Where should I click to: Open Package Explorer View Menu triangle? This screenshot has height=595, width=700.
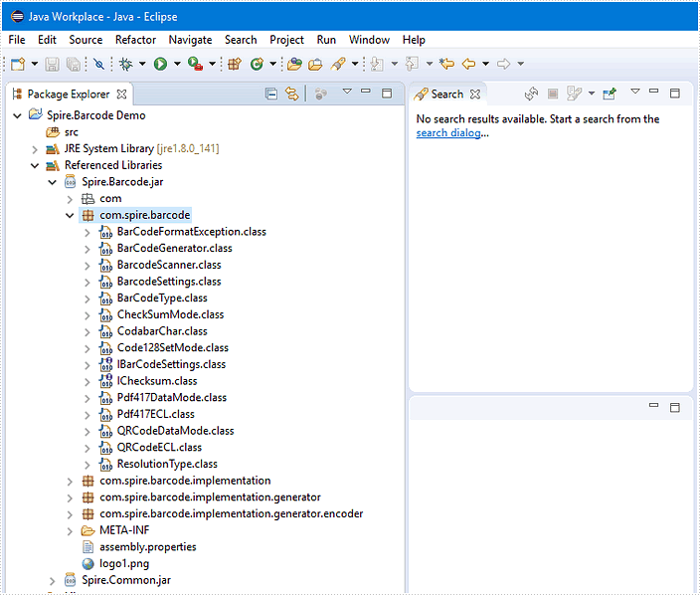[347, 92]
